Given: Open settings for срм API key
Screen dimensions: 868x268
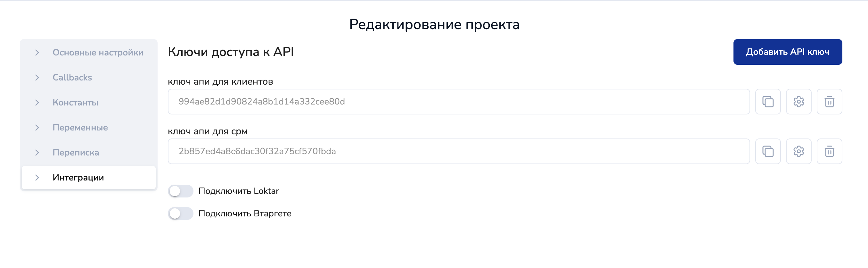Looking at the screenshot, I should (798, 151).
